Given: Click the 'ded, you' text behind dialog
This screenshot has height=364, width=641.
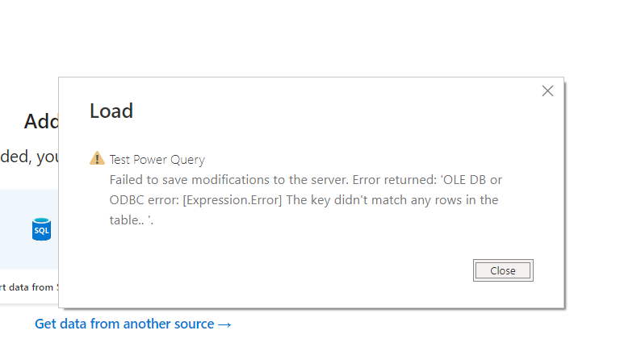Looking at the screenshot, I should tap(29, 157).
